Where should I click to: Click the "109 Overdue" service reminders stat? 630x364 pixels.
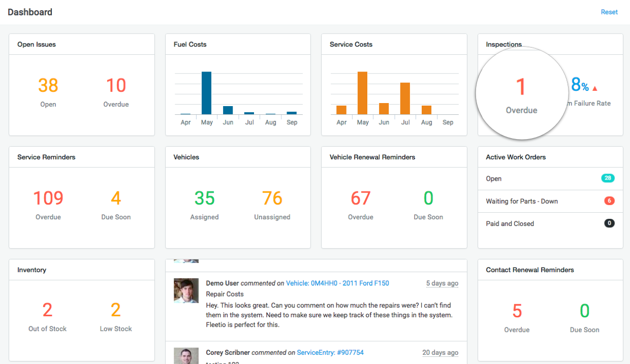tap(48, 198)
